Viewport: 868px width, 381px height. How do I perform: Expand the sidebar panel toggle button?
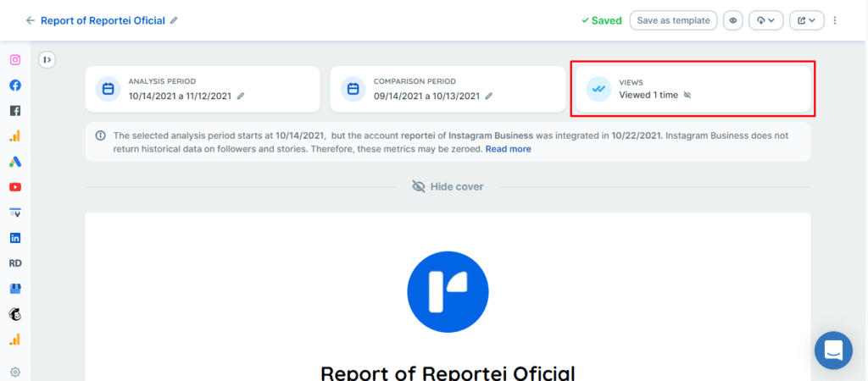coord(47,59)
